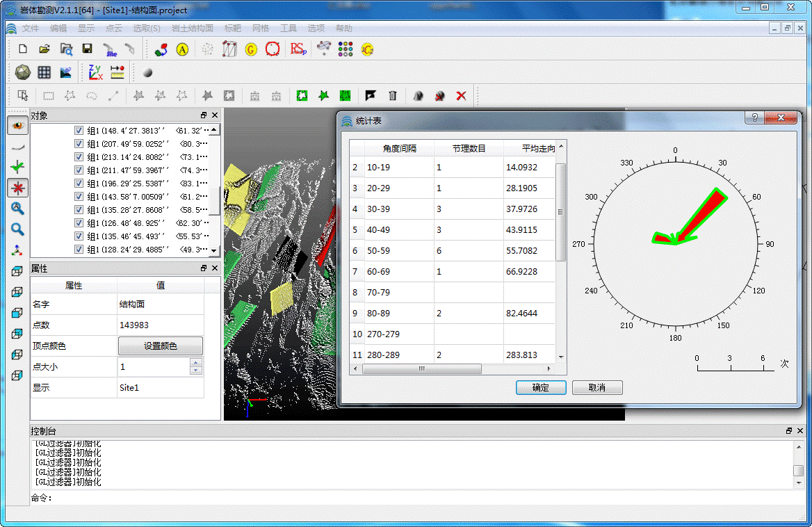Toggle checkbox for 组1 (128.24'29.4885''
This screenshot has height=527, width=812.
(x=79, y=250)
